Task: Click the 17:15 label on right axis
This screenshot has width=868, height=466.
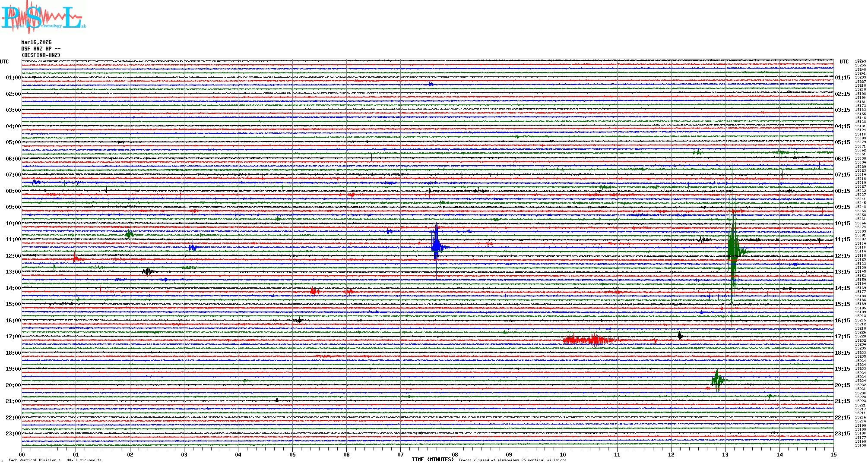Action: pyautogui.click(x=842, y=337)
